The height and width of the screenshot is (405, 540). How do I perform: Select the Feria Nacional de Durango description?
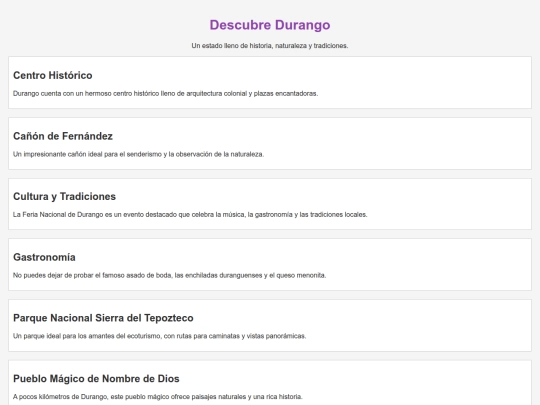[190, 215]
